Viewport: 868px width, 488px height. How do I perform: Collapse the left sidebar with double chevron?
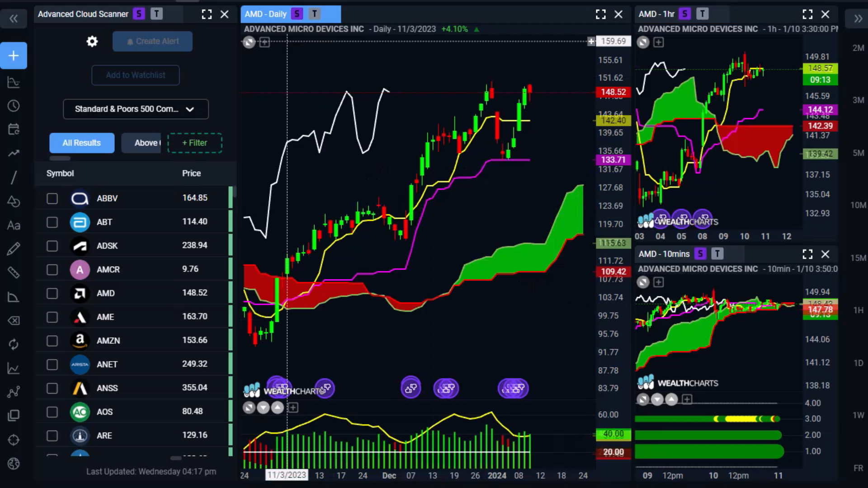click(14, 19)
